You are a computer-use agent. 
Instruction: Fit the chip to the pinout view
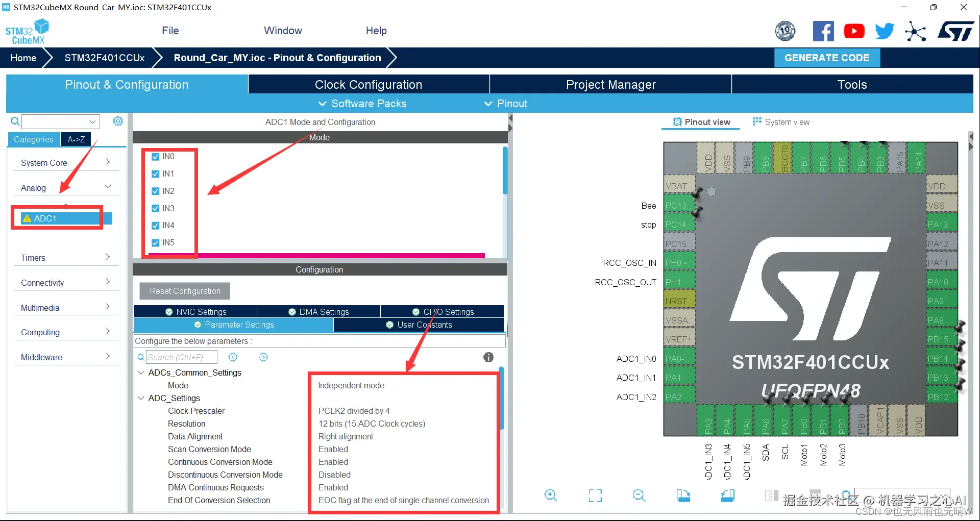coord(595,495)
